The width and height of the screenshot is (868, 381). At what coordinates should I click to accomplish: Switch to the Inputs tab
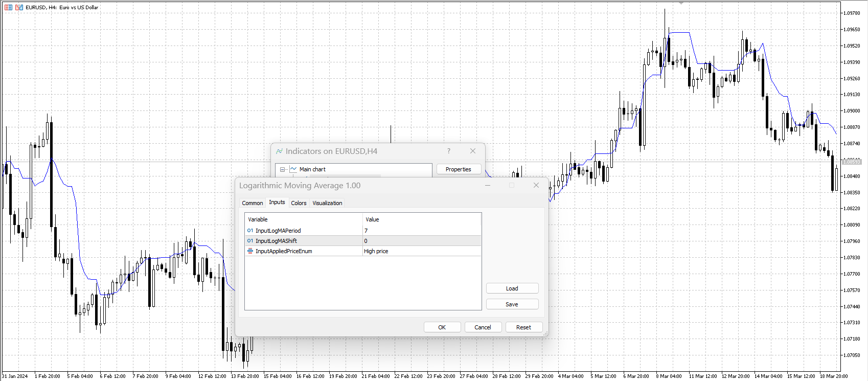[x=277, y=202]
